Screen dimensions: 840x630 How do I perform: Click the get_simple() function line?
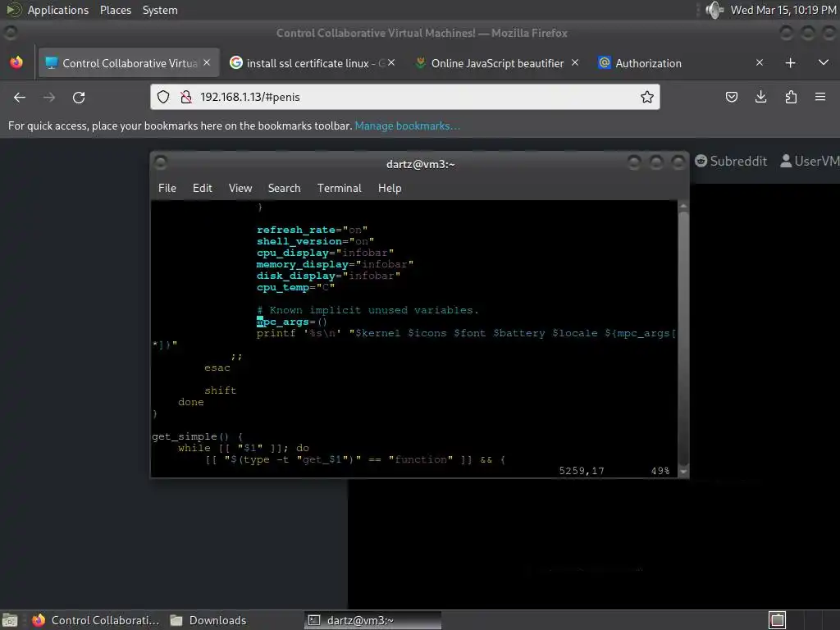click(197, 436)
